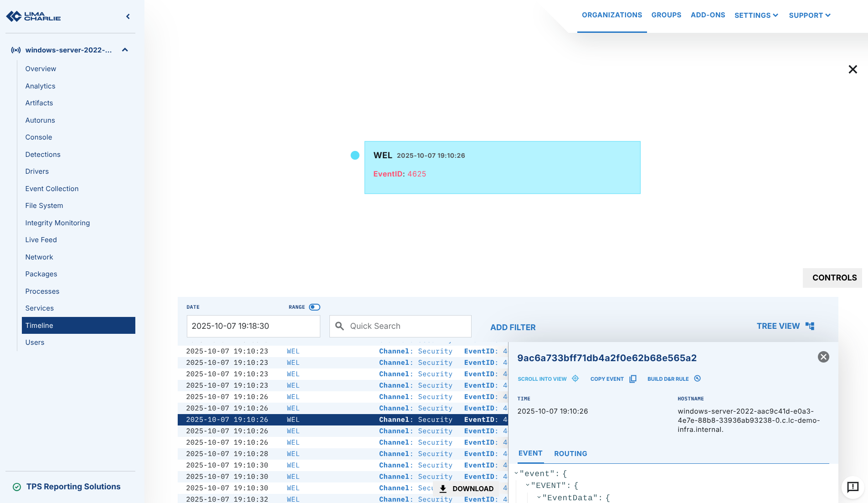The width and height of the screenshot is (868, 503).
Task: Close the event details panel
Action: pyautogui.click(x=823, y=357)
